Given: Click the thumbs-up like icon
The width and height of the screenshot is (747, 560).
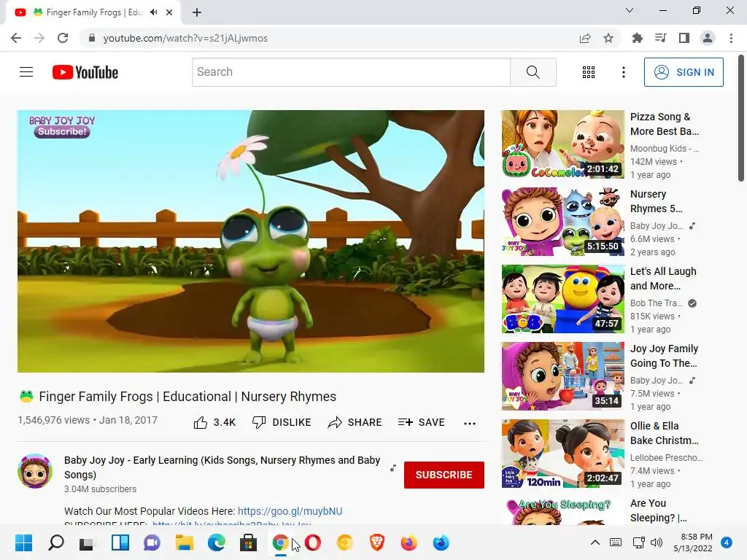Looking at the screenshot, I should click(201, 422).
